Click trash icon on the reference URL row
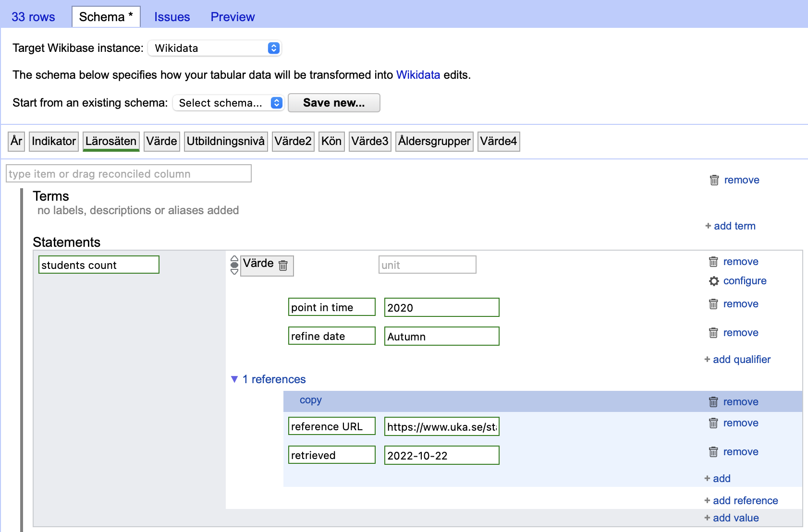The height and width of the screenshot is (532, 808). (x=713, y=423)
